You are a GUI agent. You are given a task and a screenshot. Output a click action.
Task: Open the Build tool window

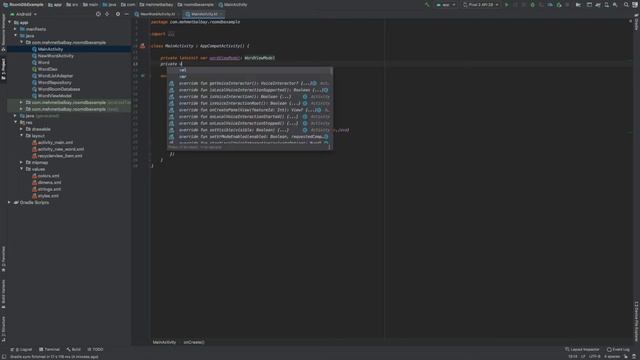pos(73,349)
